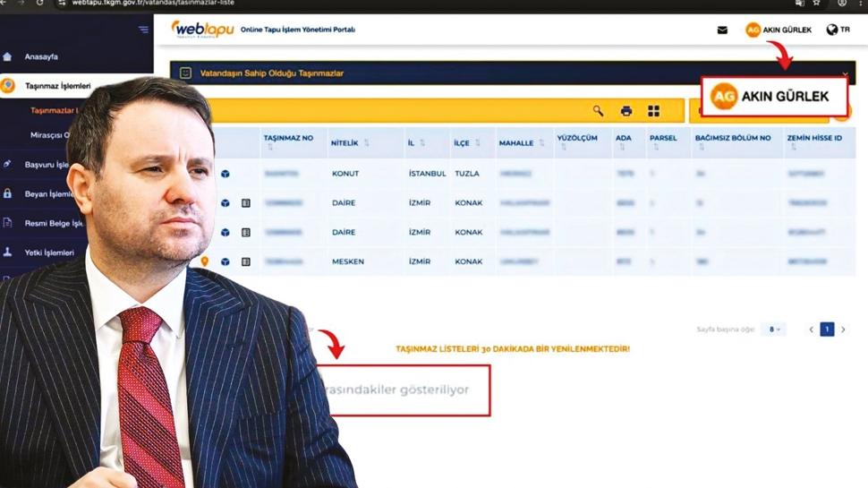868x488 pixels.
Task: Click the browser address bar URL
Action: tap(179, 4)
